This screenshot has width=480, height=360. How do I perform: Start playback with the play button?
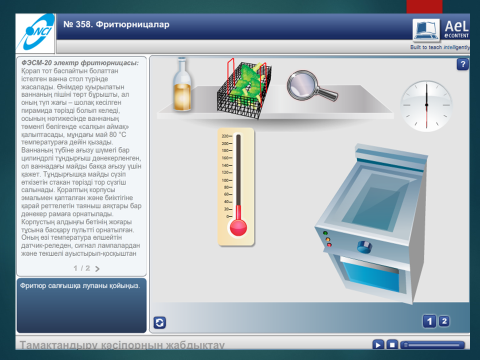(378, 345)
